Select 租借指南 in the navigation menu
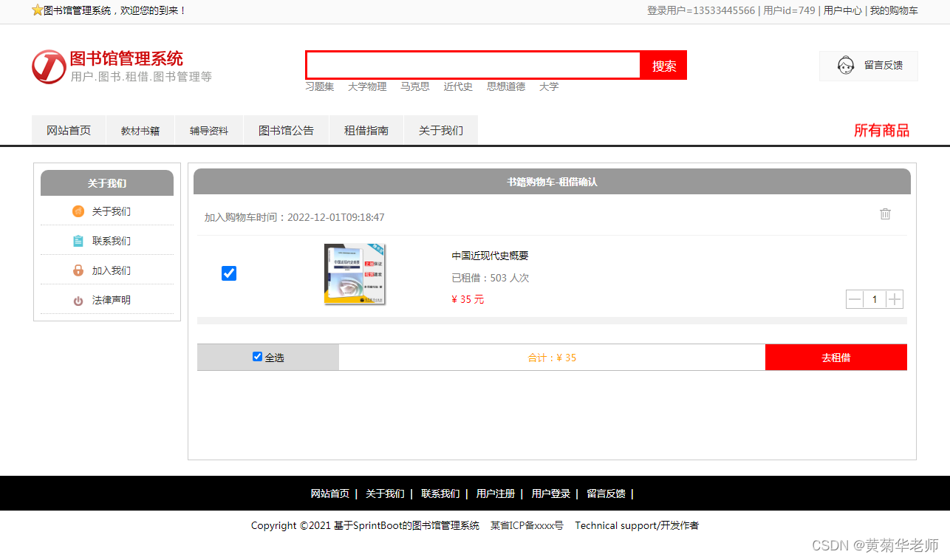Viewport: 950px width, 560px height. point(366,130)
